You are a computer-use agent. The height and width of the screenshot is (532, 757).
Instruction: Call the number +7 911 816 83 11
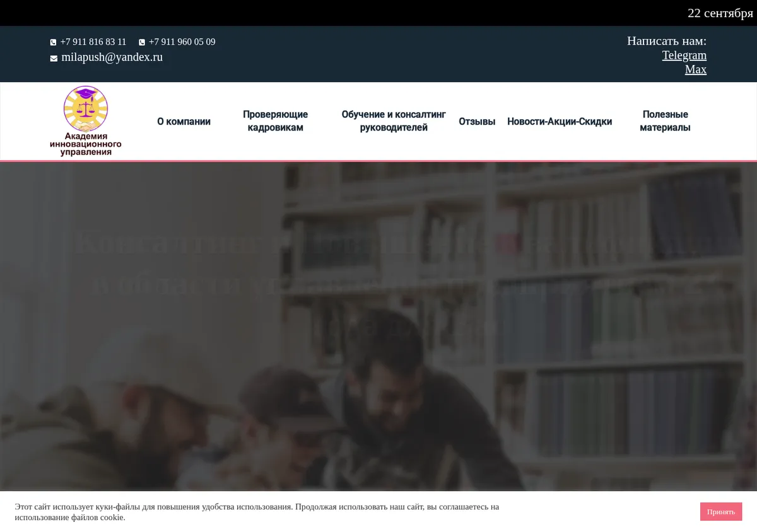pos(93,42)
